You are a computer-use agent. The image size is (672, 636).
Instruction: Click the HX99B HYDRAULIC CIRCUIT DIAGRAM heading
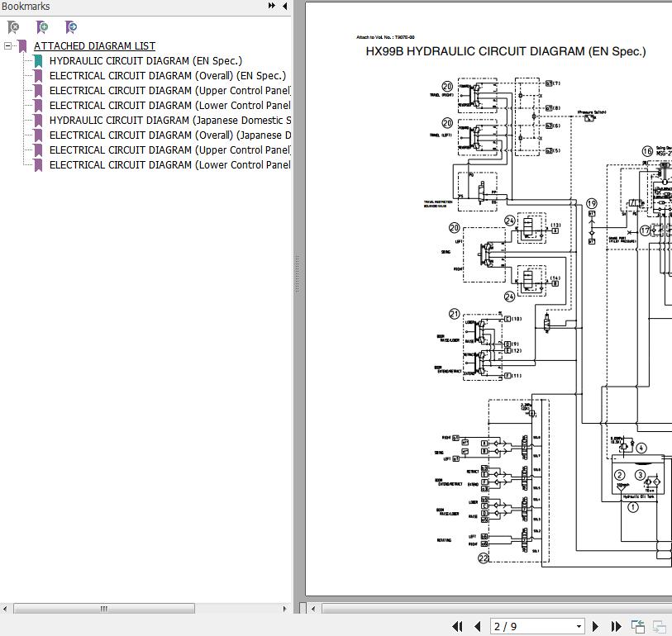[506, 51]
